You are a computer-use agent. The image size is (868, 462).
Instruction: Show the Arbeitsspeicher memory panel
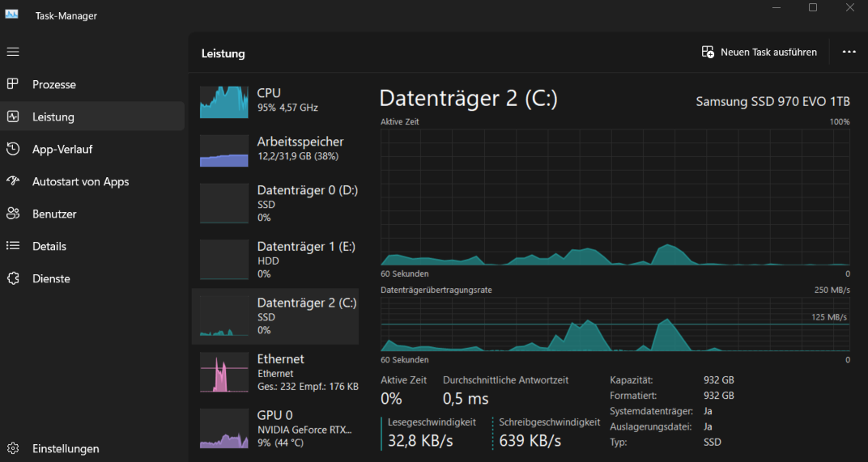pyautogui.click(x=275, y=150)
